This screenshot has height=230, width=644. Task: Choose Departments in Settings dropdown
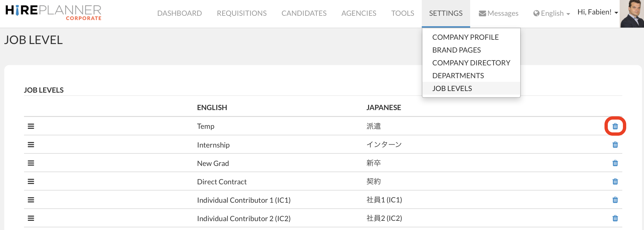pyautogui.click(x=458, y=76)
